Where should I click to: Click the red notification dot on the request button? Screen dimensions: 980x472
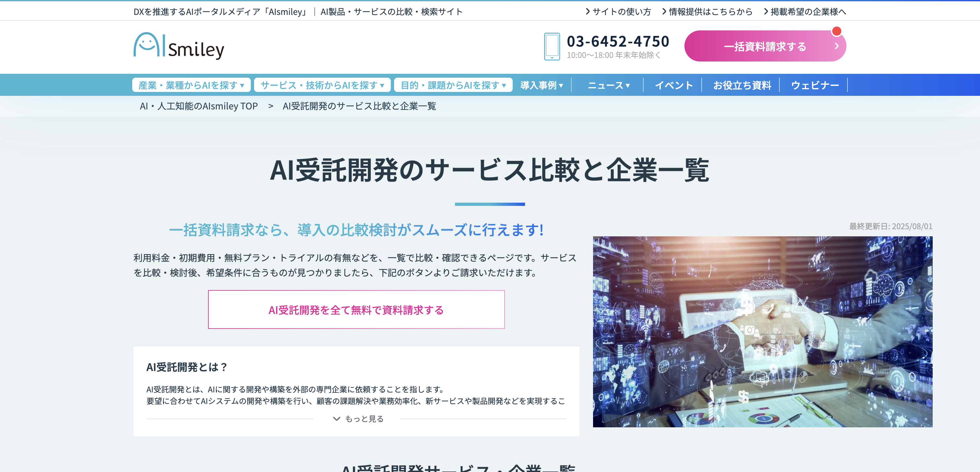[836, 31]
